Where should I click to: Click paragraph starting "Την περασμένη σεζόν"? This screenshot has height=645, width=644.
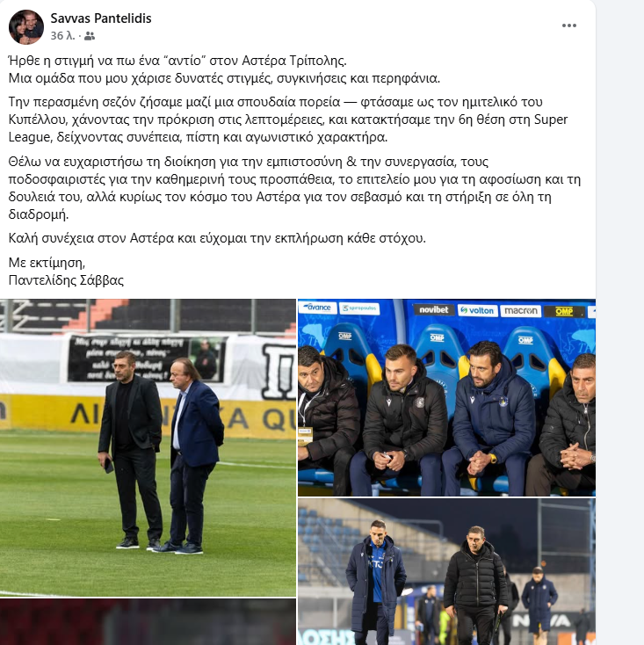tap(288, 120)
